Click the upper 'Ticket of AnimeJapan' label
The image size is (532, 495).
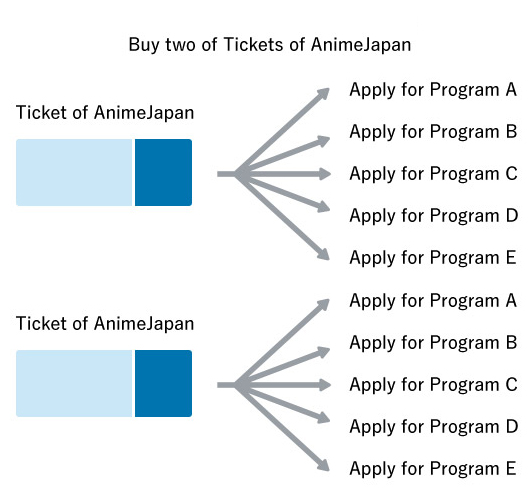[105, 113]
